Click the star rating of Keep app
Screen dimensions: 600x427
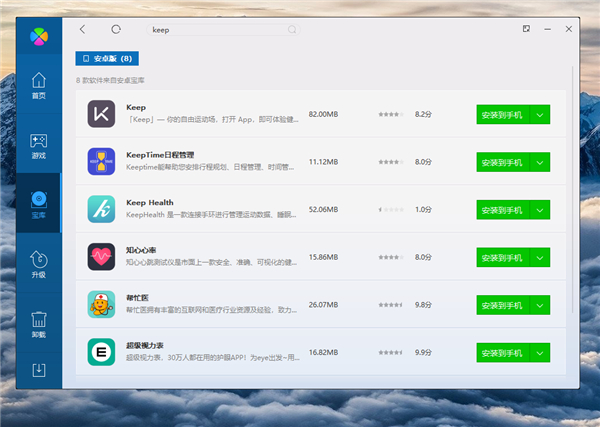click(390, 114)
